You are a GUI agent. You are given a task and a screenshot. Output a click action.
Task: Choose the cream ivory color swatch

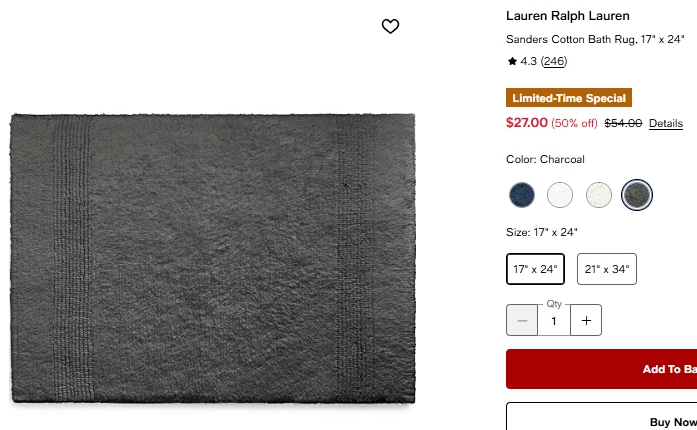598,195
